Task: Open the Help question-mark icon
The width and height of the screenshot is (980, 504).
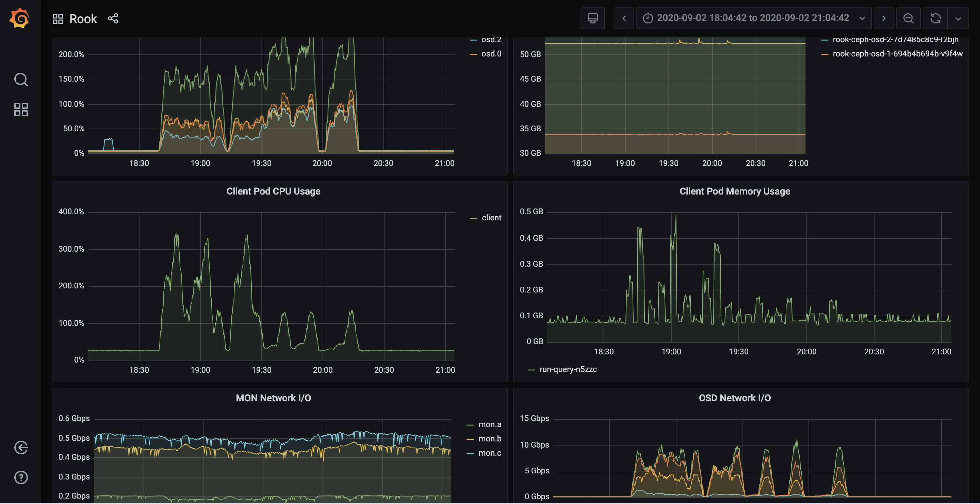Action: pyautogui.click(x=21, y=477)
